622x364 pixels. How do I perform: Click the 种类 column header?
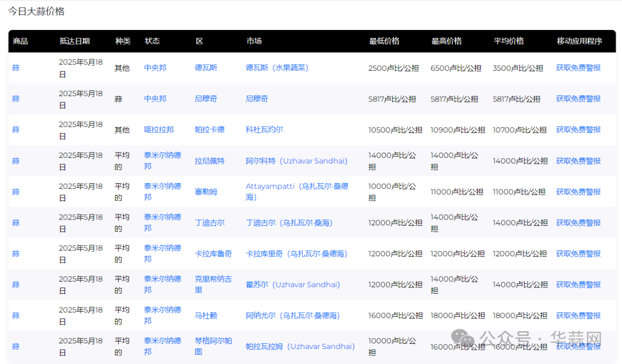[123, 41]
